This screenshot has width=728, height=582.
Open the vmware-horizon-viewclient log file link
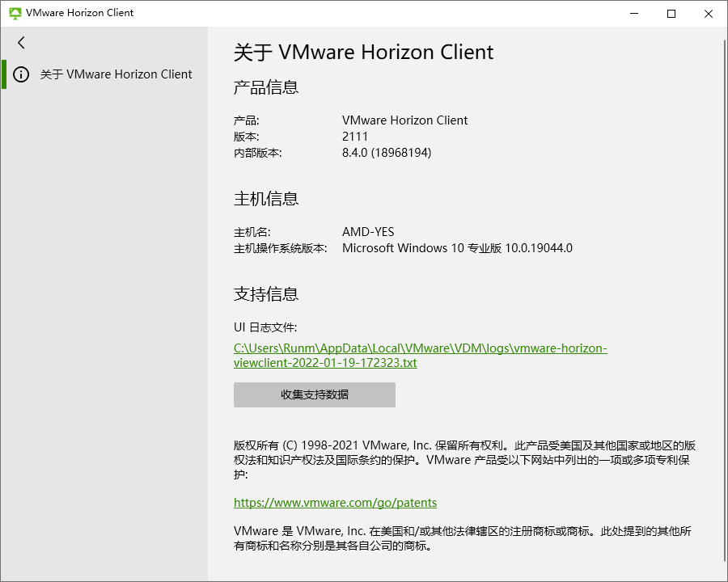(420, 356)
